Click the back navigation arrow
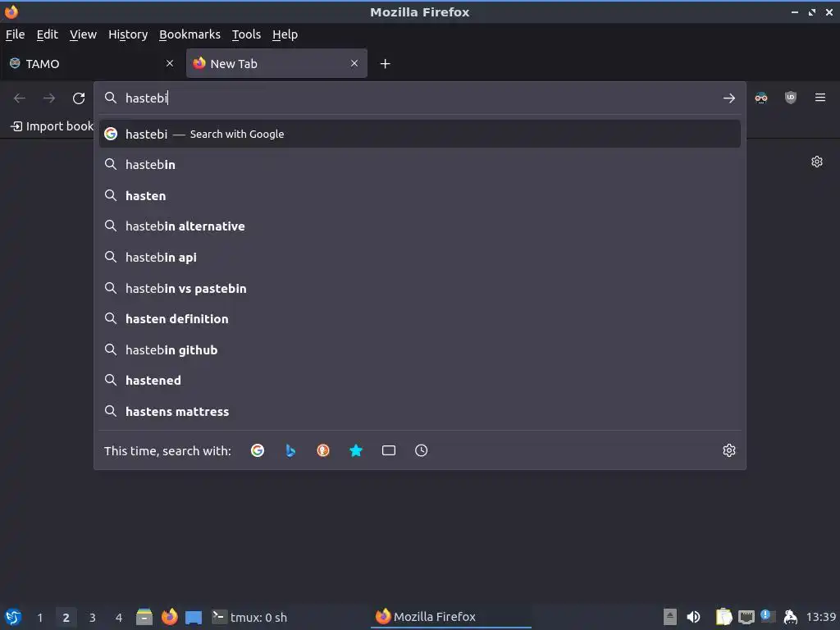This screenshot has width=840, height=630. pyautogui.click(x=20, y=98)
